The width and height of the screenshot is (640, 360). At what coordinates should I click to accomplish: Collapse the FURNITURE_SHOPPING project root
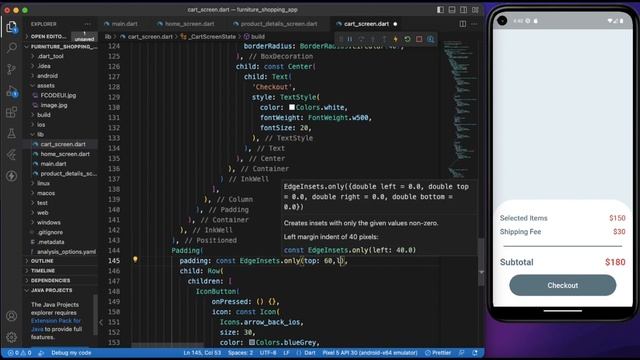click(x=60, y=47)
